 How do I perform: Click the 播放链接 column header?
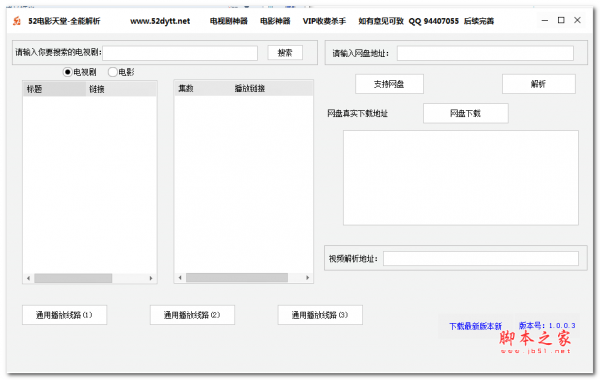[x=272, y=88]
